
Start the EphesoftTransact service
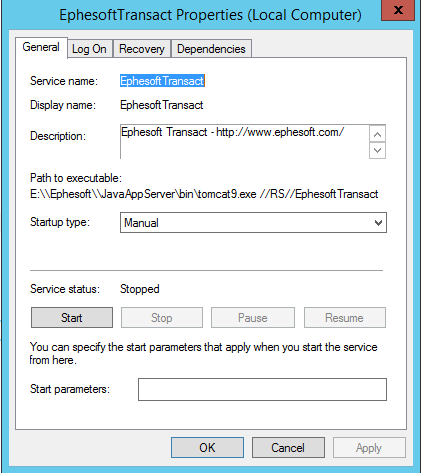tap(72, 318)
